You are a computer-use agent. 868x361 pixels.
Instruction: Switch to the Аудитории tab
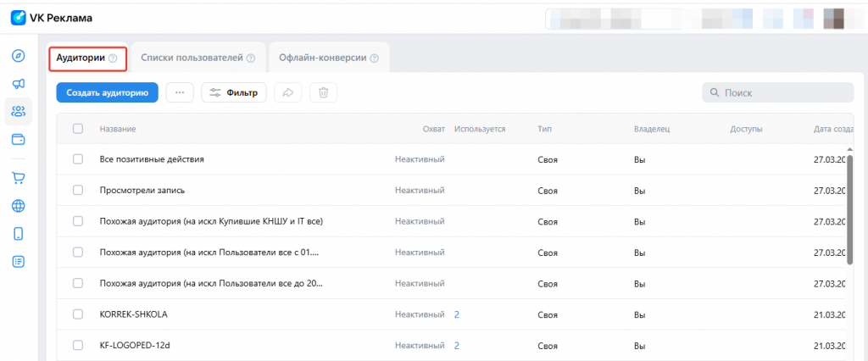pyautogui.click(x=88, y=58)
